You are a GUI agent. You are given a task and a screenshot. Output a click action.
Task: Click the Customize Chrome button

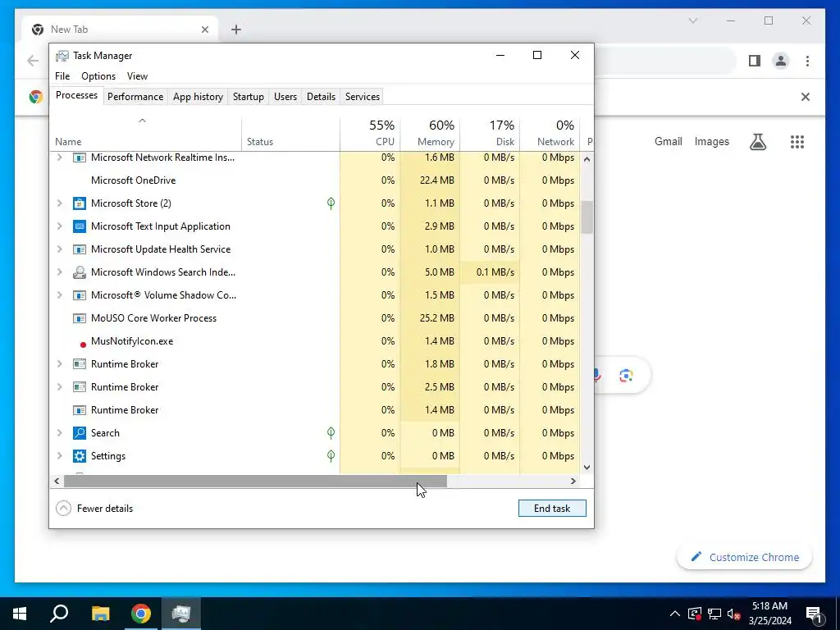coord(745,557)
